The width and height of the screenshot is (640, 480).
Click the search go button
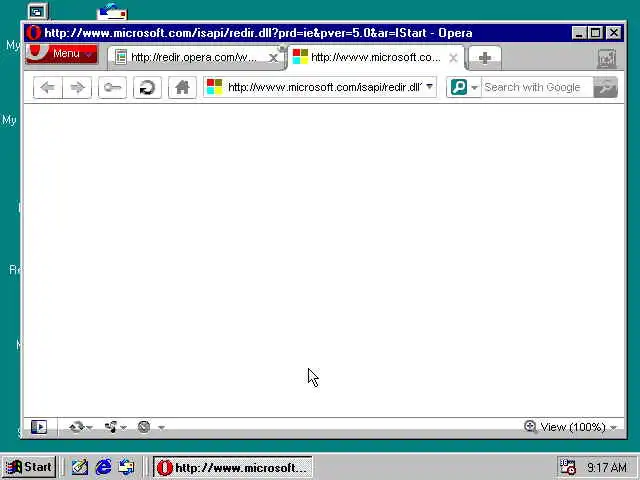point(605,87)
